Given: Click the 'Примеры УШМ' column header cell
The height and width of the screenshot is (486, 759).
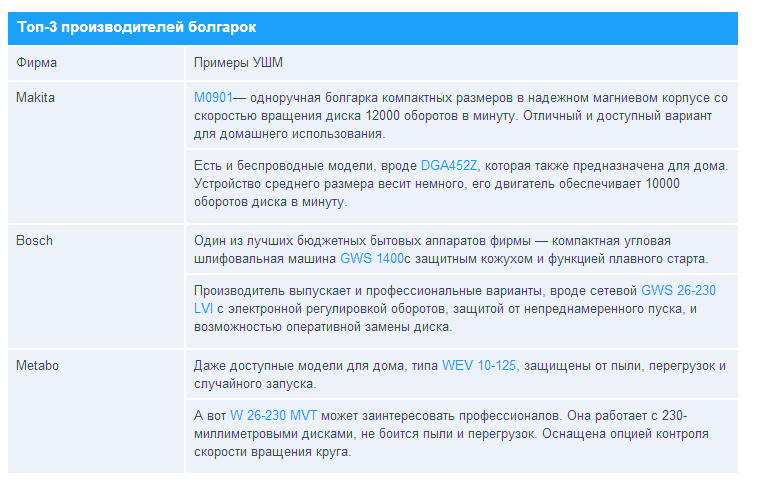Looking at the screenshot, I should click(x=462, y=63).
